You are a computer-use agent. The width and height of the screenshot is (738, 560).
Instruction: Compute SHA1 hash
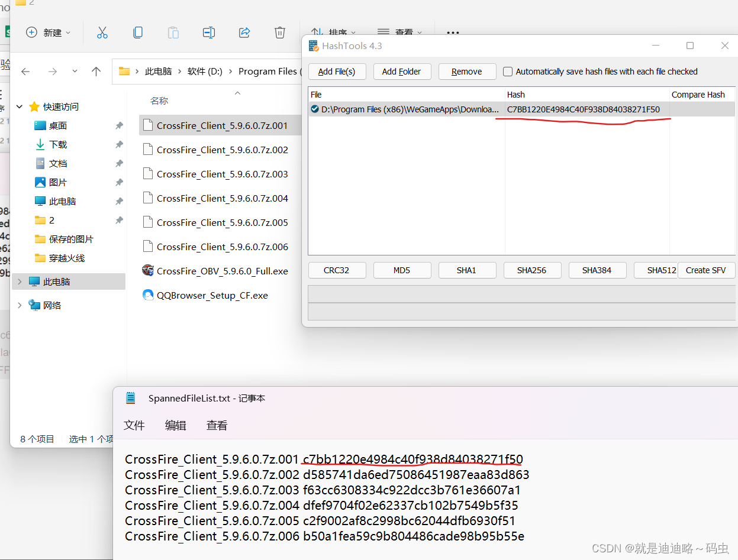pyautogui.click(x=466, y=270)
